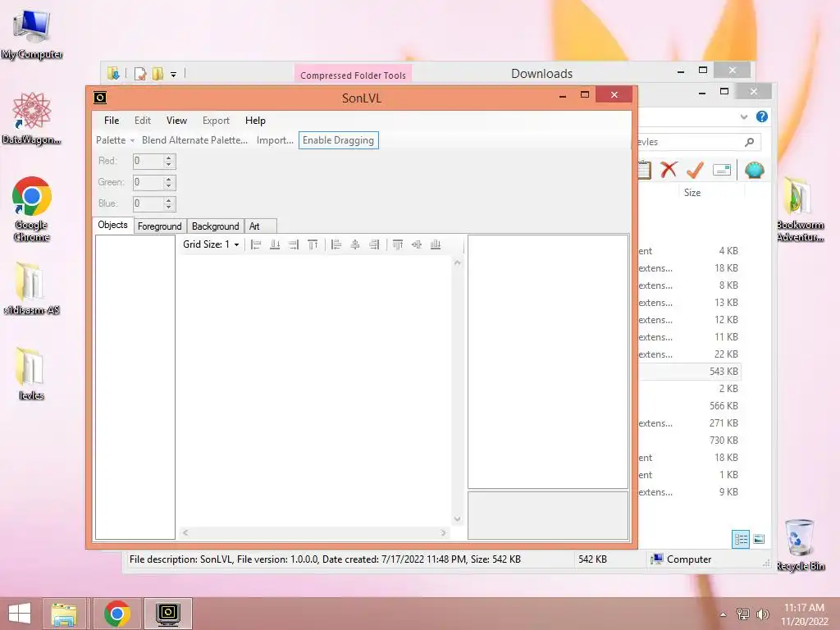Screen dimensions: 840x630
Task: Open Google Chrome desktop shortcut
Action: (32, 208)
